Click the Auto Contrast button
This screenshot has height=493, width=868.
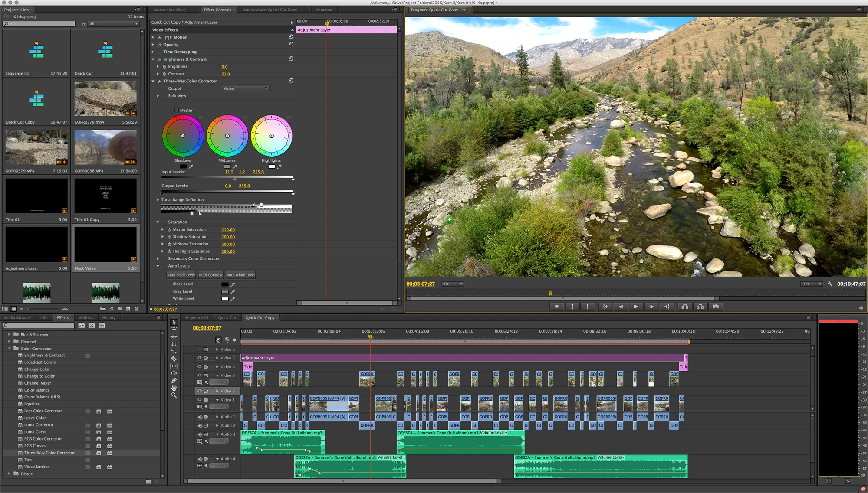(x=210, y=275)
